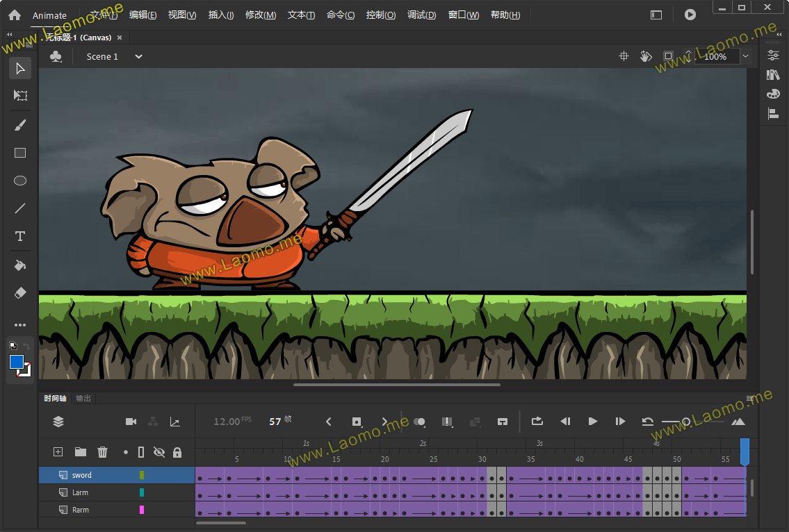
Task: Delete the selected layer with trash icon
Action: (103, 452)
